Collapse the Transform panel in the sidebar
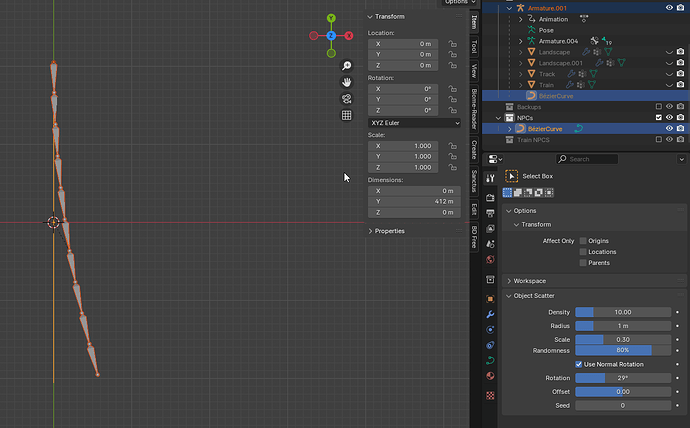The image size is (690, 428). [x=370, y=17]
